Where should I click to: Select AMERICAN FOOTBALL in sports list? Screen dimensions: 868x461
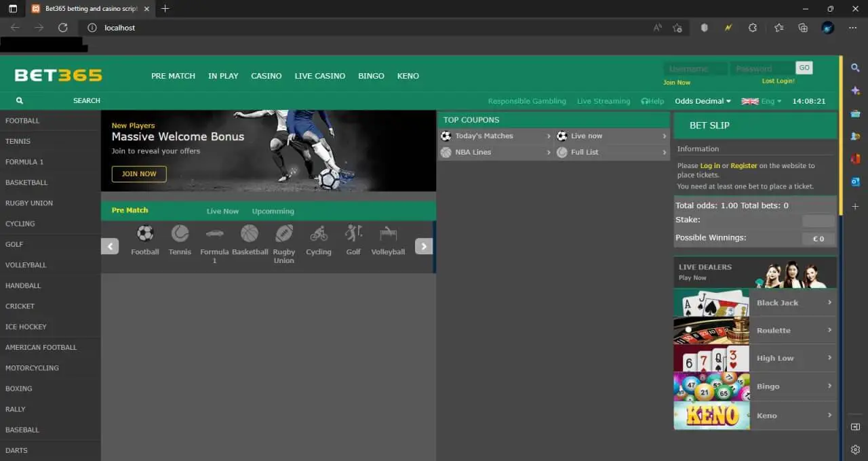(x=50, y=347)
